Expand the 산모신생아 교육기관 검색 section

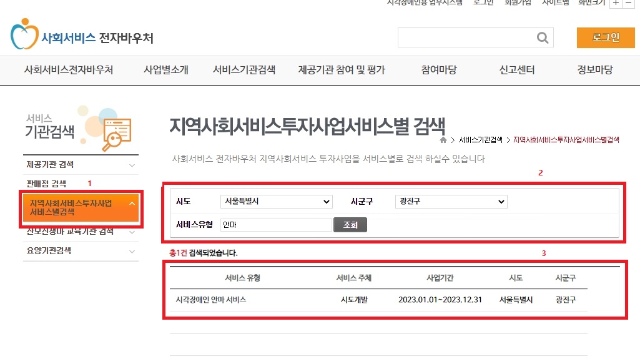coord(81,232)
